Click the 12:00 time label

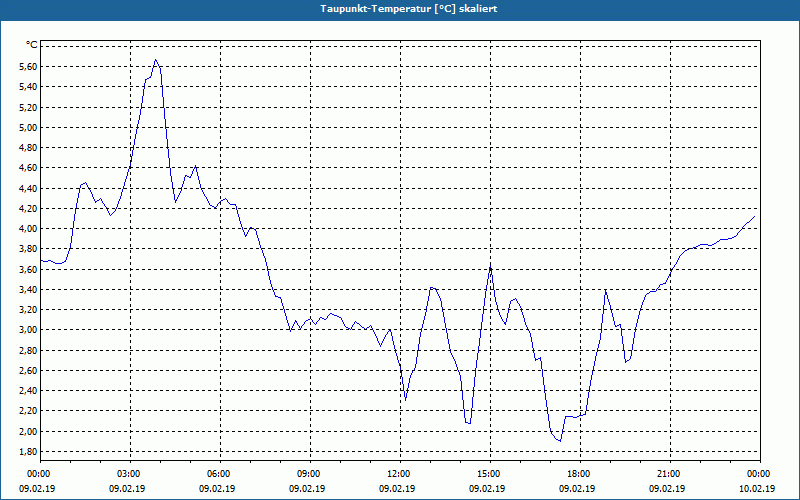[x=400, y=473]
